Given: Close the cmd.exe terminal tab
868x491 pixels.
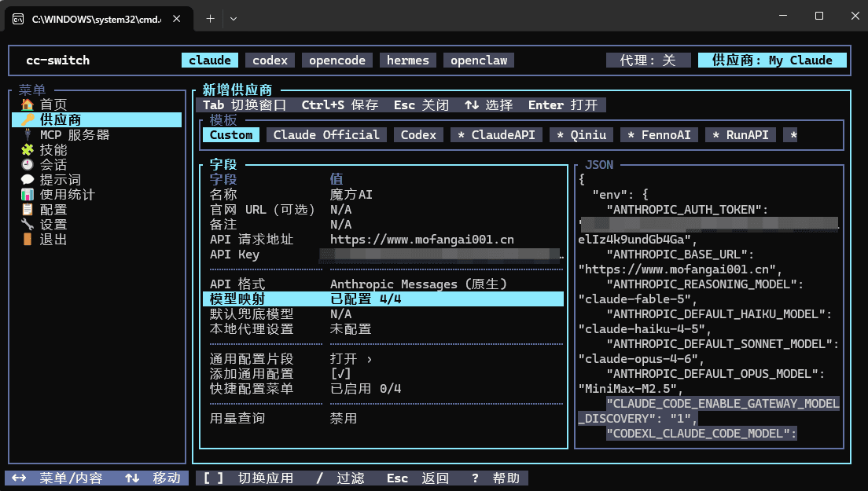Looking at the screenshot, I should [x=177, y=19].
